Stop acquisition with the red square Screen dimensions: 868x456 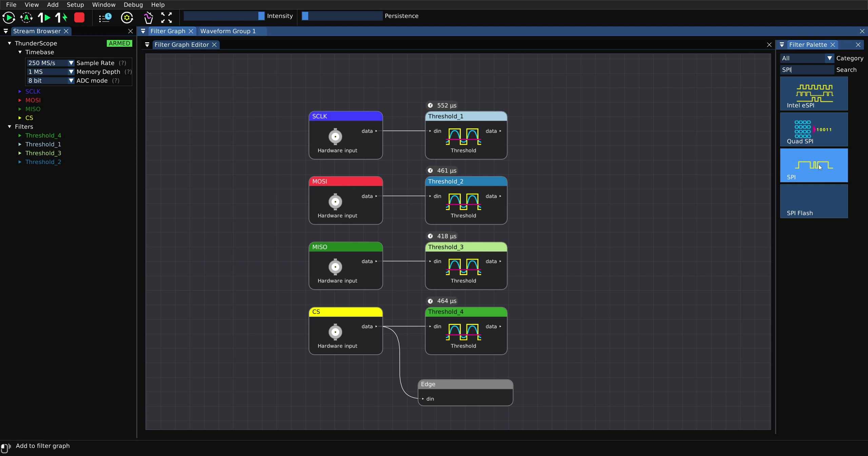[79, 18]
